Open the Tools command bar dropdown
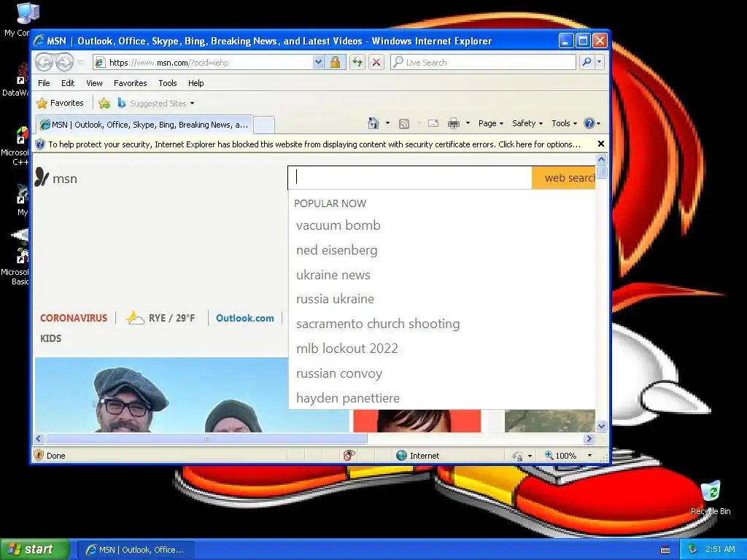Image resolution: width=747 pixels, height=560 pixels. [x=564, y=123]
